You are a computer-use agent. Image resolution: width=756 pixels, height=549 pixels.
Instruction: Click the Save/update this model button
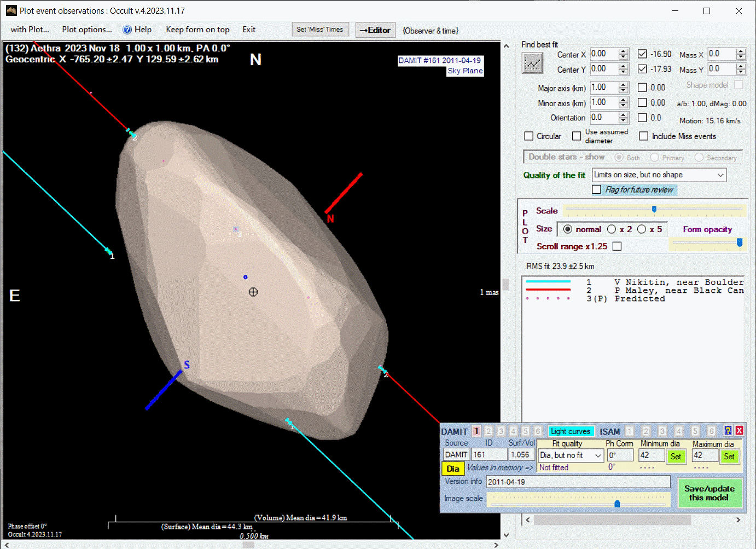coord(709,493)
